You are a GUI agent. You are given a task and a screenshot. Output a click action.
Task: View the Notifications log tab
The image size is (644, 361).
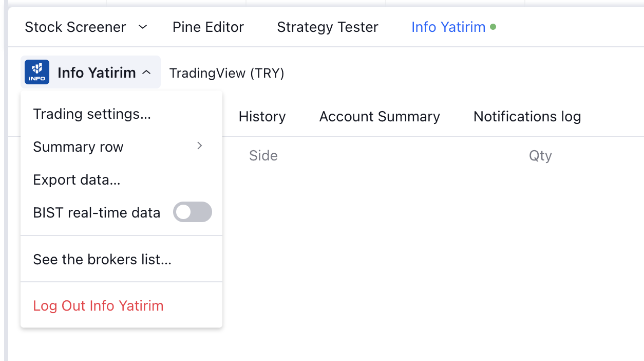click(527, 117)
